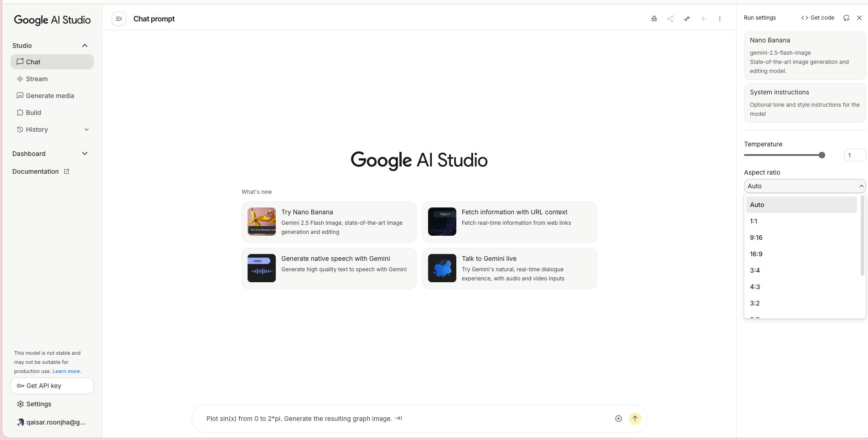This screenshot has height=440, width=868.
Task: Collapse the left sidebar navigation toggle
Action: 119,19
